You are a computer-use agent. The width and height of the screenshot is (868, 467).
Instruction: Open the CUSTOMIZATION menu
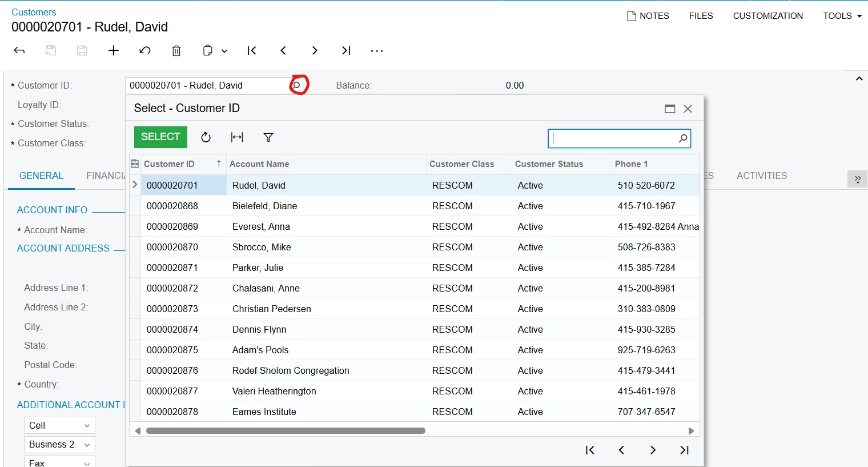pyautogui.click(x=768, y=16)
